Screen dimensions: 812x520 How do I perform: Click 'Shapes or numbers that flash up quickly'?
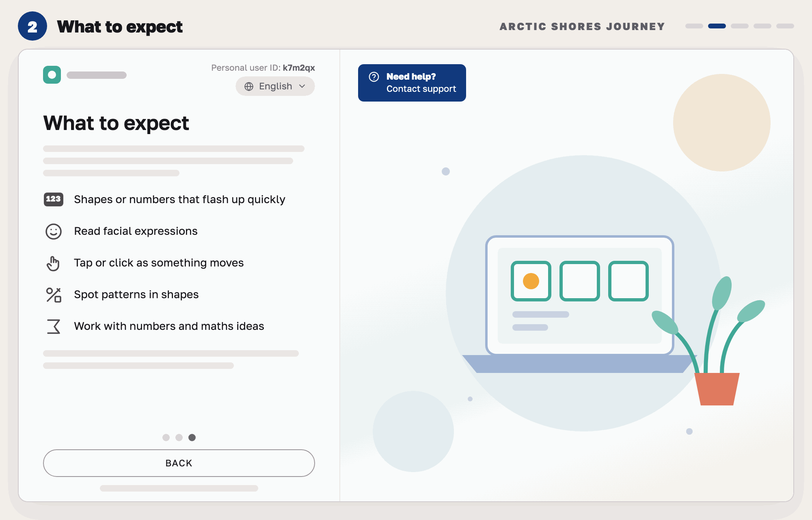tap(179, 199)
